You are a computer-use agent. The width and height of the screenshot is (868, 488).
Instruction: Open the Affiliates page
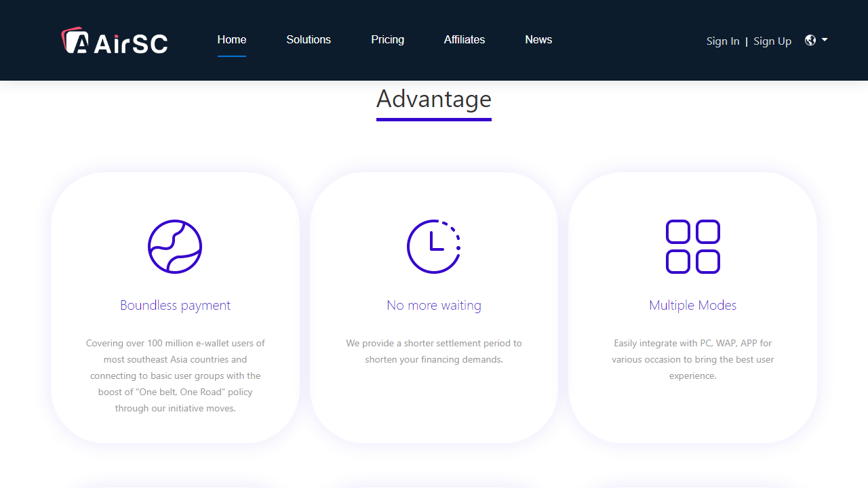point(465,39)
